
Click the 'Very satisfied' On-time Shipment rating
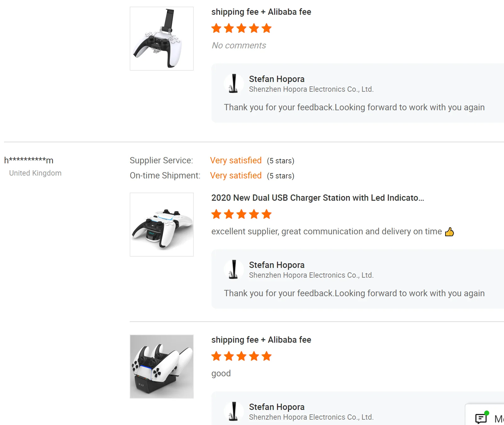(x=236, y=176)
